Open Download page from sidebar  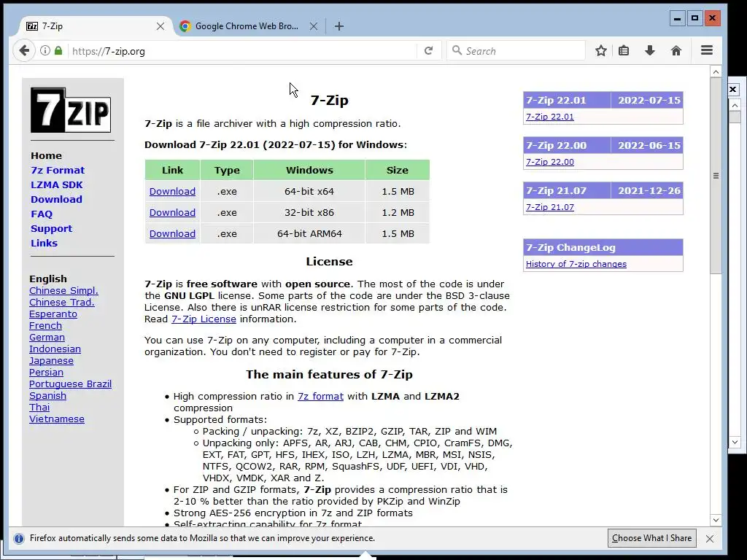pyautogui.click(x=56, y=200)
